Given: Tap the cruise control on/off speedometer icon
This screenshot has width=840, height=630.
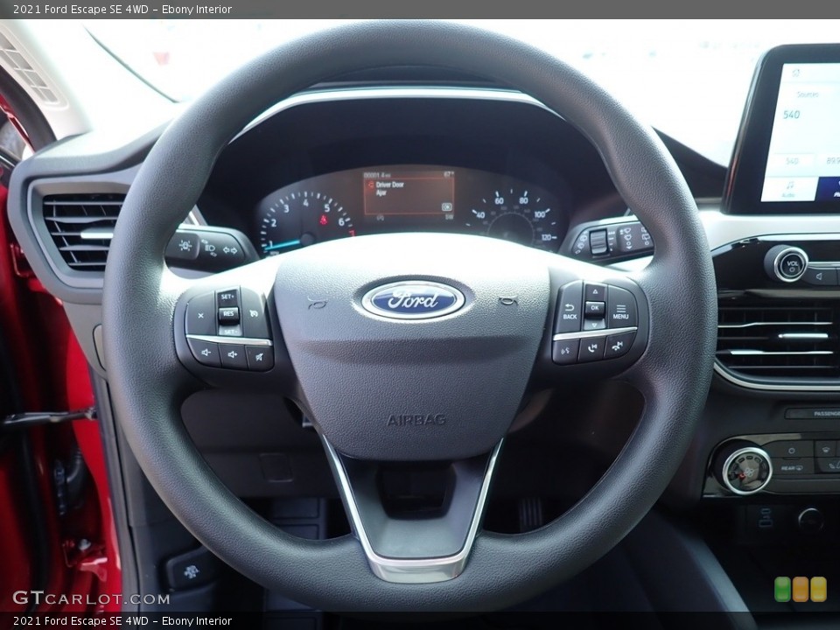Looking at the screenshot, I should tap(254, 313).
